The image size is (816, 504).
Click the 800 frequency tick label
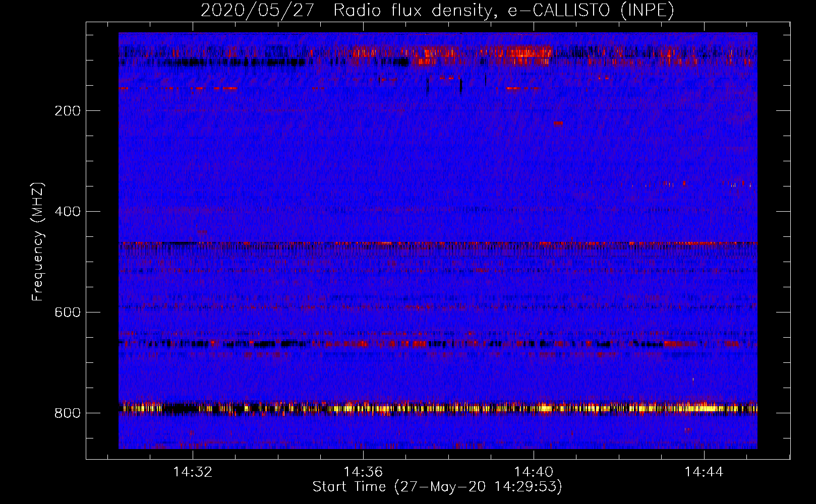(68, 413)
